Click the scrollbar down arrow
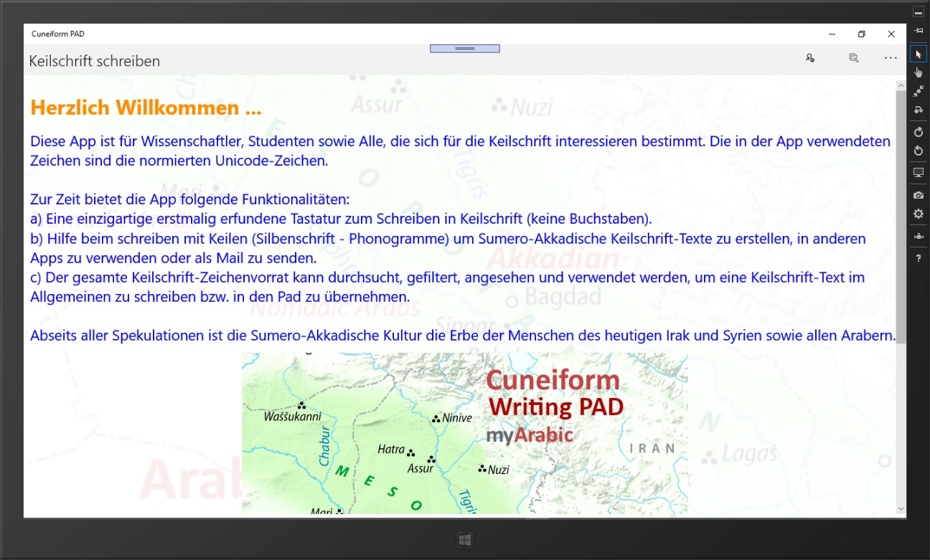Viewport: 930px width, 560px height. click(x=901, y=508)
